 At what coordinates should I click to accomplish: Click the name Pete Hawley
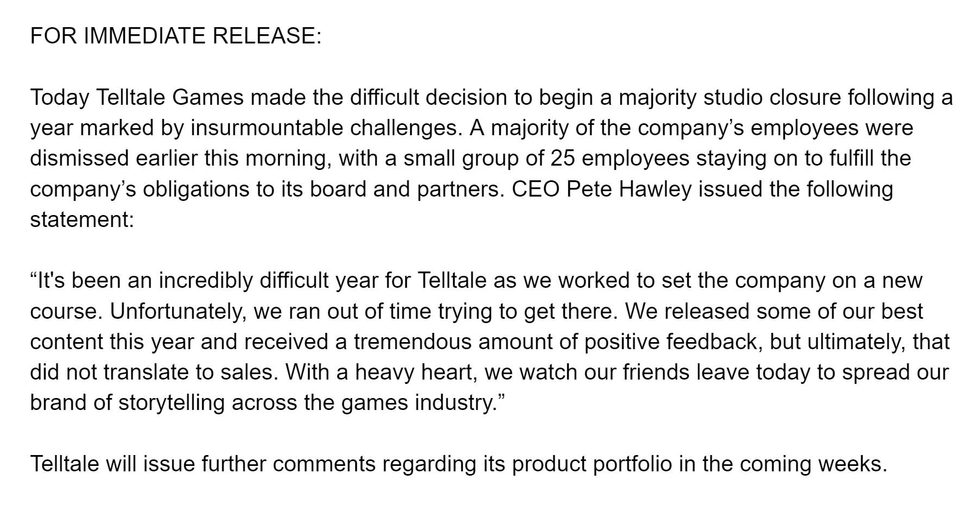[629, 189]
